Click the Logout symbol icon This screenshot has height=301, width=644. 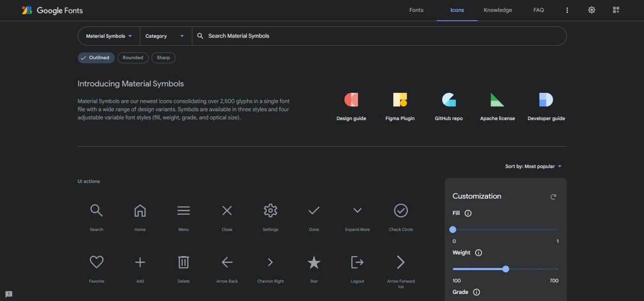(x=357, y=262)
